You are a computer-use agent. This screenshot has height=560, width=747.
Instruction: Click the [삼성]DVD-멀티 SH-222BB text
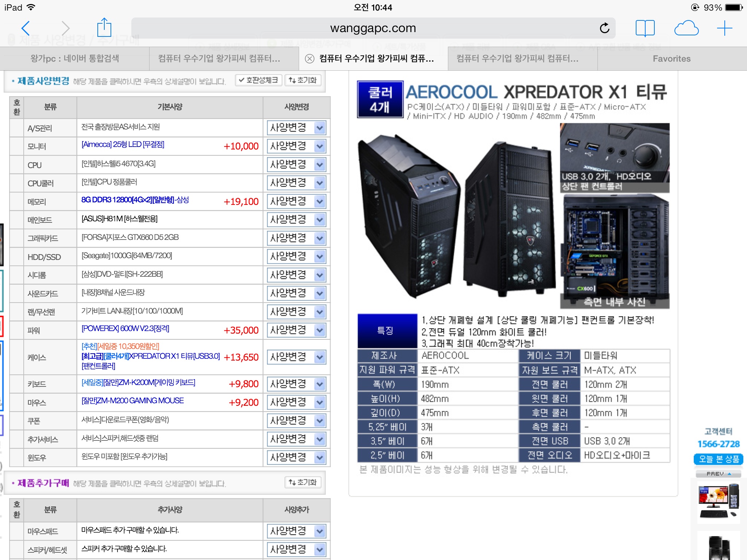[122, 274]
